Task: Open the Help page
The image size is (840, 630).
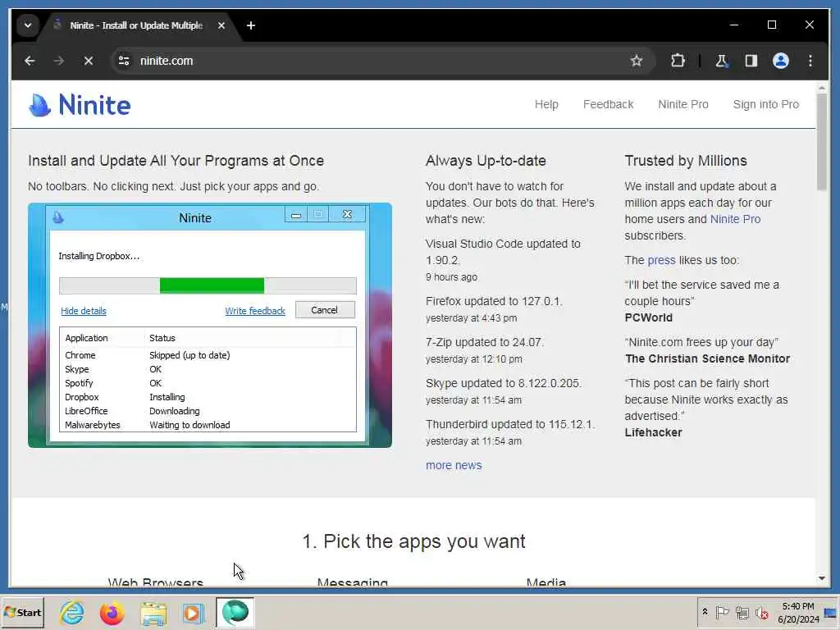Action: coord(546,104)
